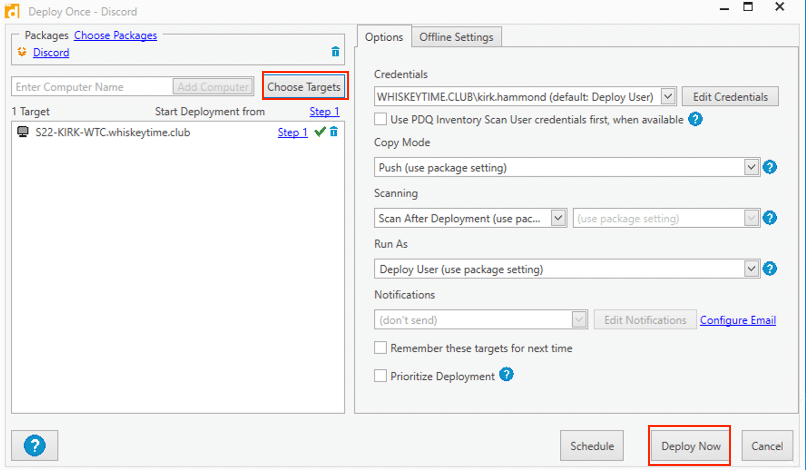This screenshot has height=470, width=806.
Task: Click the green checkmark beside S22-KIRK-WTC
Action: click(320, 132)
